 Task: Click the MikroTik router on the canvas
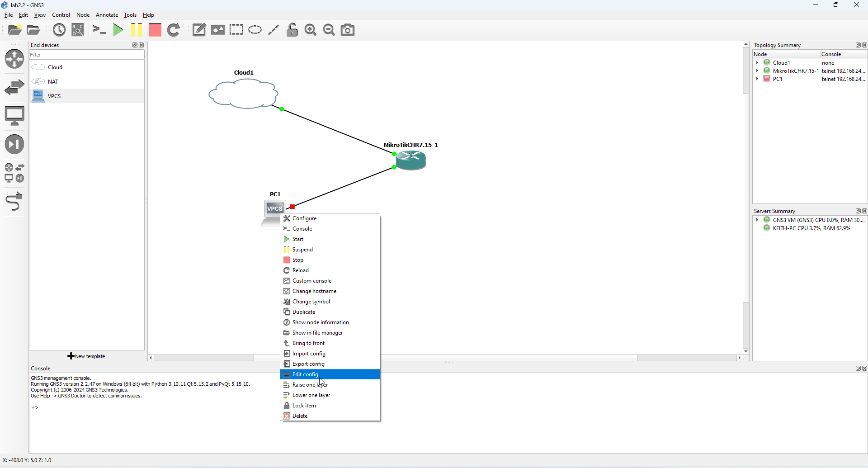click(x=411, y=160)
